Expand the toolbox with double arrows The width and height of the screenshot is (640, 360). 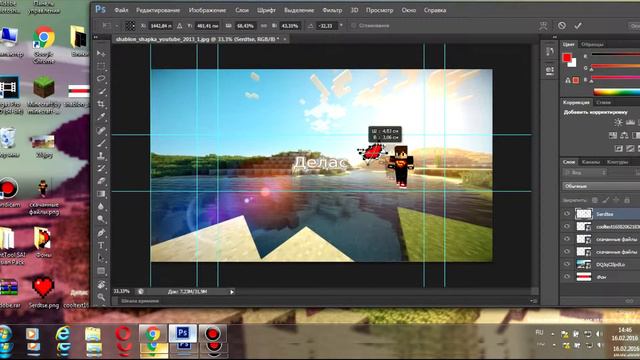(x=96, y=37)
